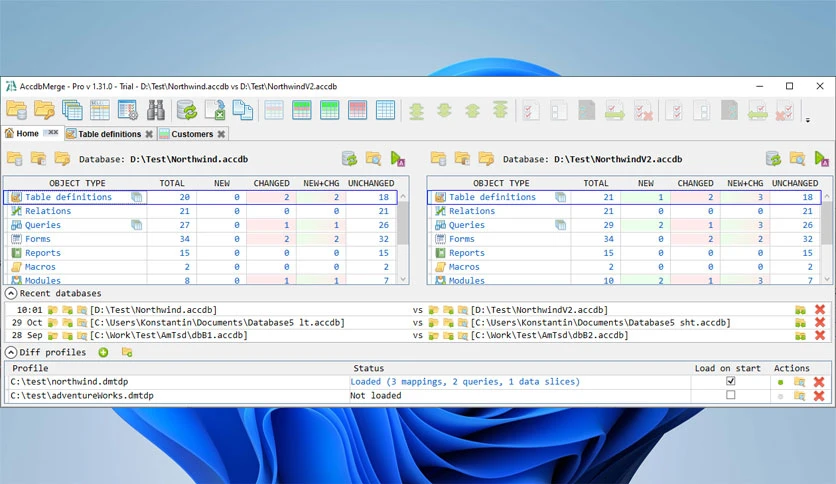Image resolution: width=836 pixels, height=484 pixels.
Task: Click CHANGED column header in right panel
Action: (695, 183)
